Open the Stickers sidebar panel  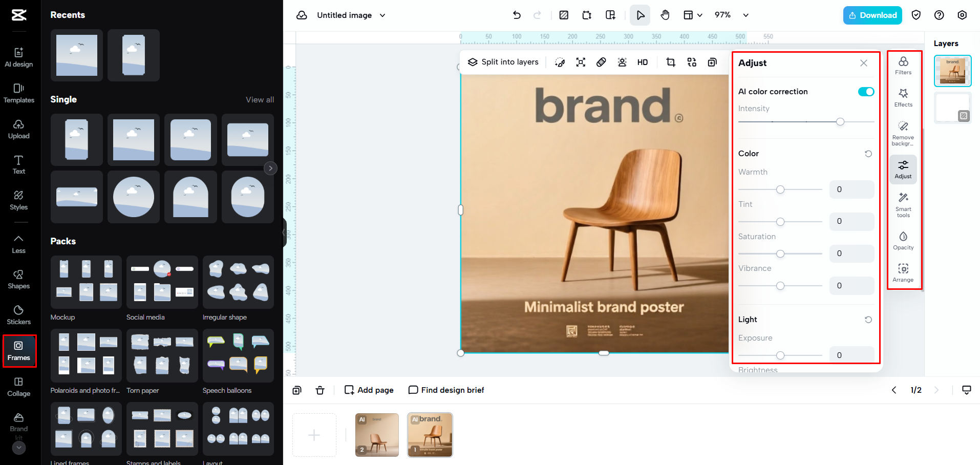point(19,315)
